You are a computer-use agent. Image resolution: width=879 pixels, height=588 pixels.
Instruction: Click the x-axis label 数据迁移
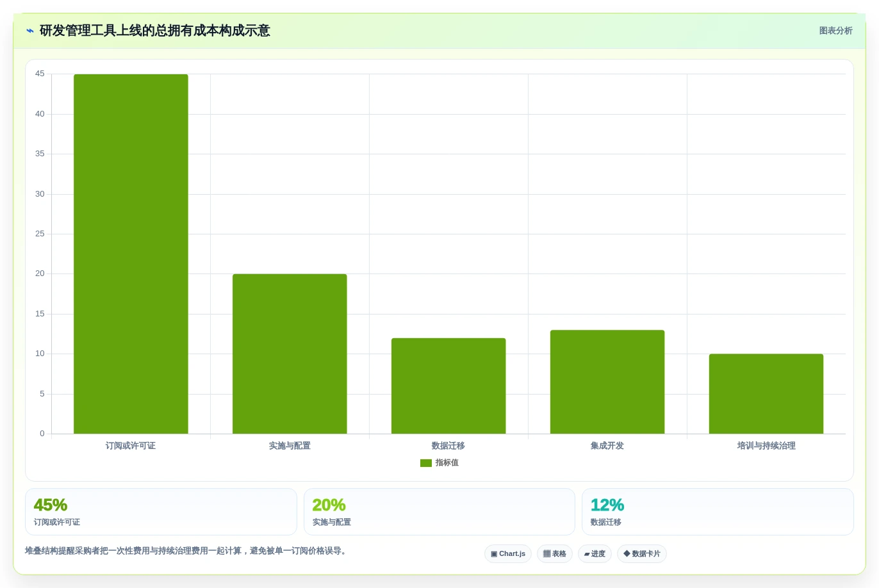[x=448, y=446]
